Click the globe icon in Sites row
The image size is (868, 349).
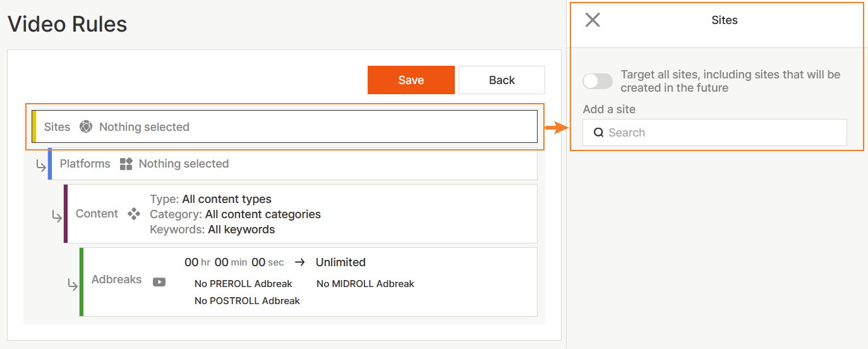[x=86, y=127]
